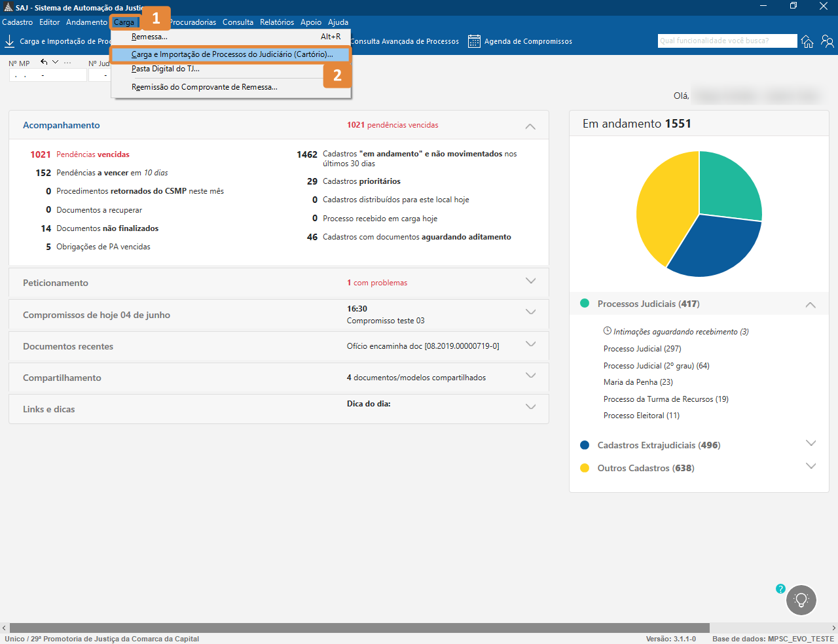Choose Reemissão do Comprovante de Remessa...
838x644 pixels.
tap(231, 87)
